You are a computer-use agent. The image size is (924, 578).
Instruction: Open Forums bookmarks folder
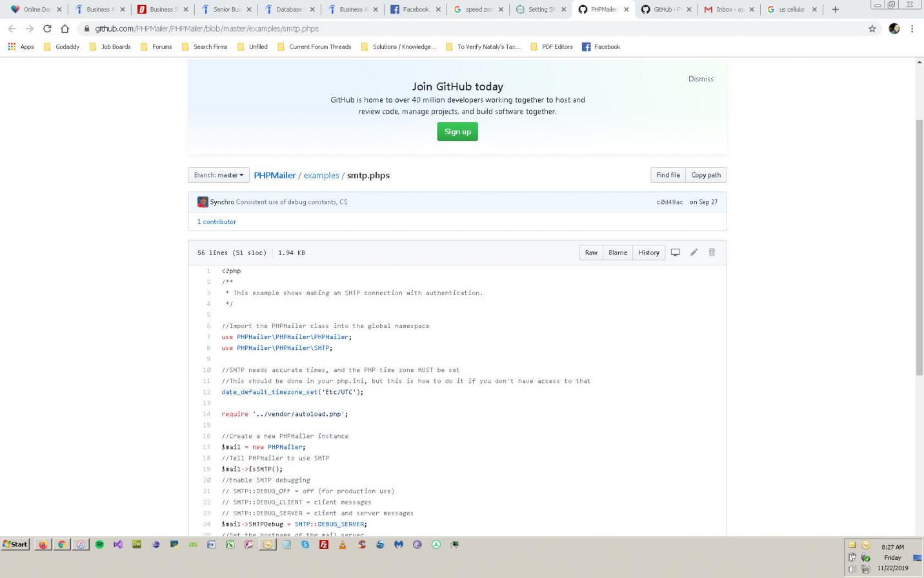pos(156,46)
